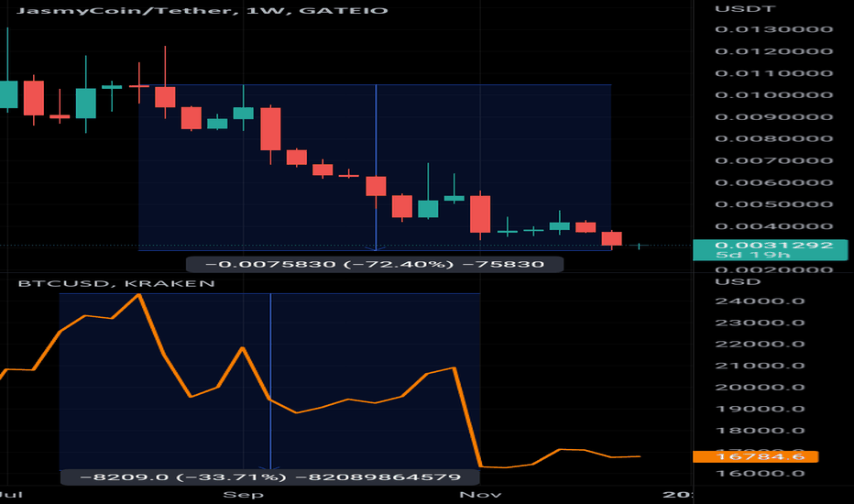Click the 0.0050000 price axis label
Screen dimensions: 854x504
(774, 204)
